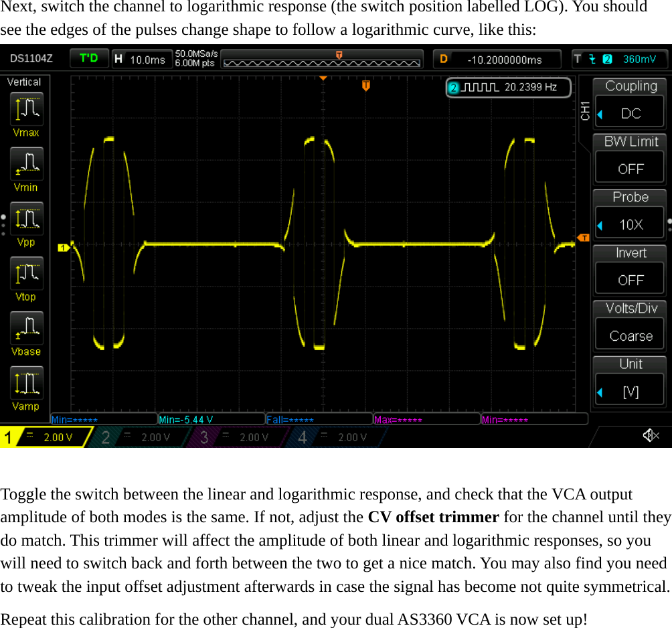The height and width of the screenshot is (628, 672).
Task: Select the Vmin measurement icon
Action: click(25, 163)
